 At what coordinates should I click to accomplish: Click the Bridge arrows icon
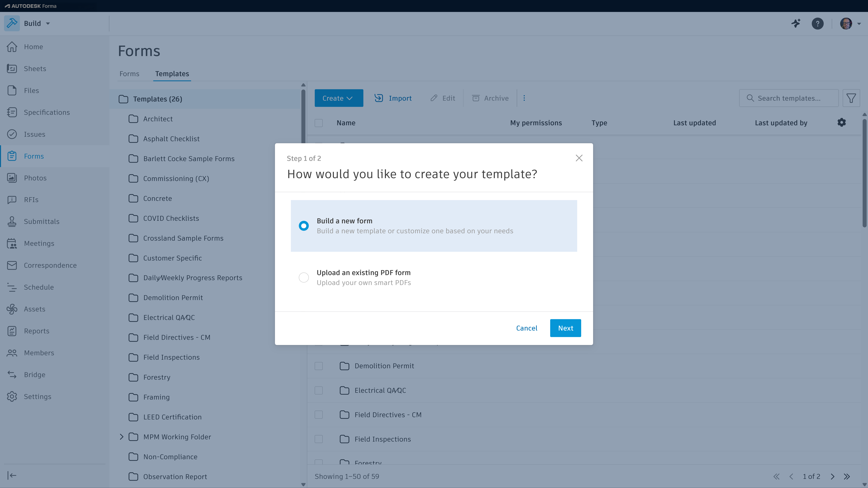(12, 374)
